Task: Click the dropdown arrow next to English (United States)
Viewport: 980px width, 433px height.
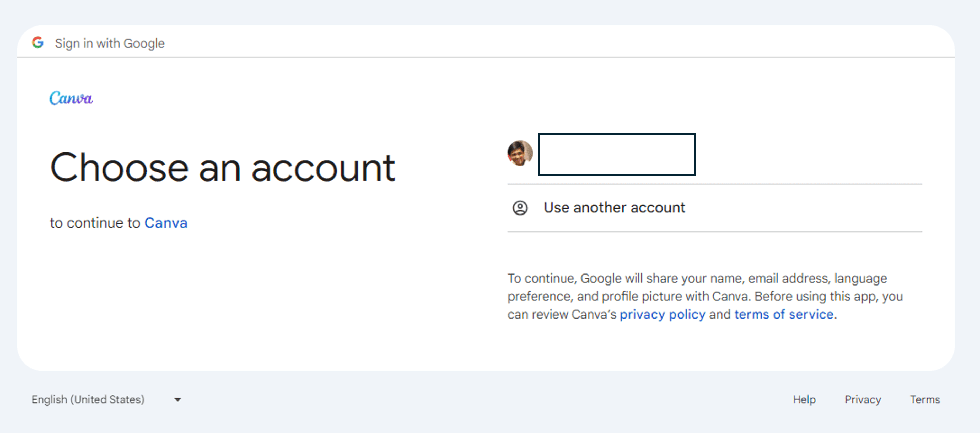Action: (177, 399)
